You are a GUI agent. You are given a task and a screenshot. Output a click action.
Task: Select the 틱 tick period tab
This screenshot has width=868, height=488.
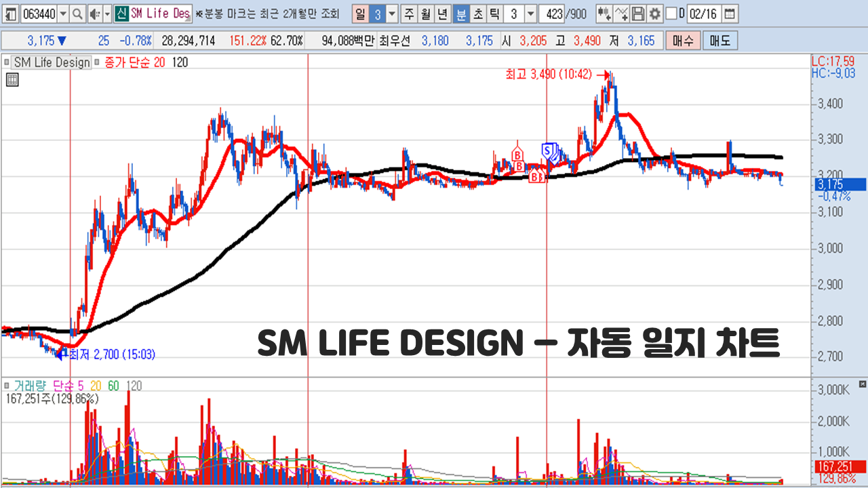[x=494, y=14]
